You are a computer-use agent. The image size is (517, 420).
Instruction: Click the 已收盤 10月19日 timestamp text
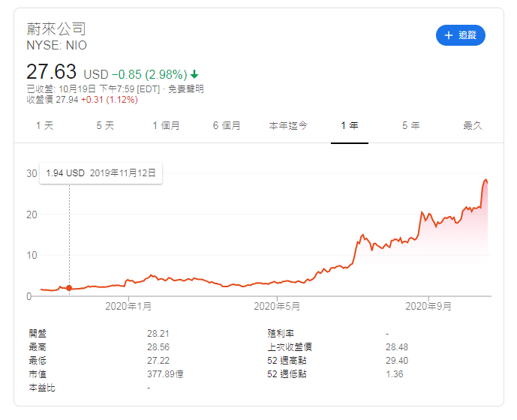click(x=93, y=89)
